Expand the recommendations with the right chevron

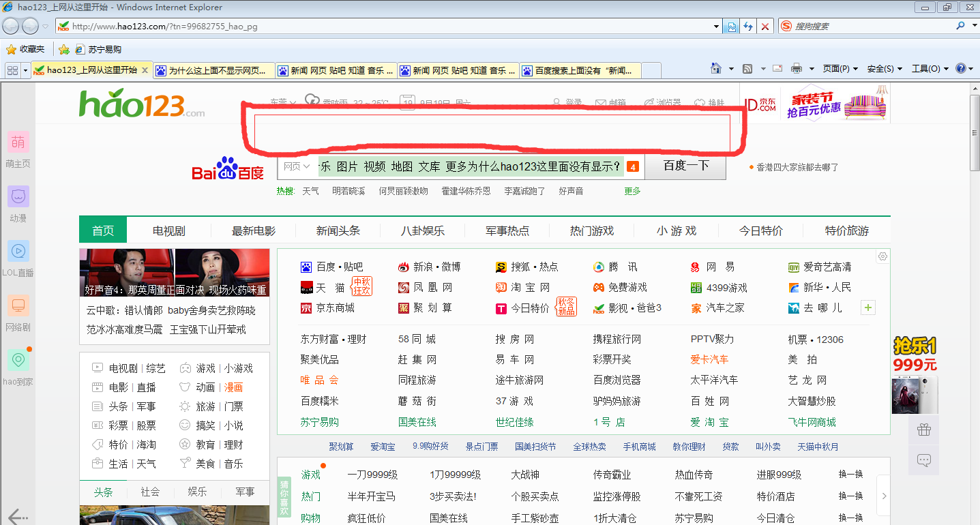tap(884, 496)
